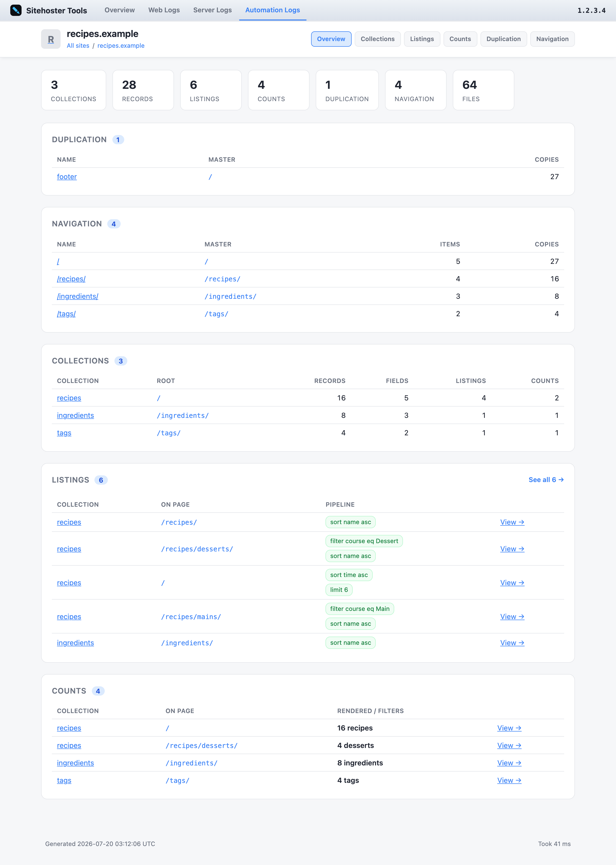
Task: Open the Overview top navigation item
Action: tap(120, 10)
